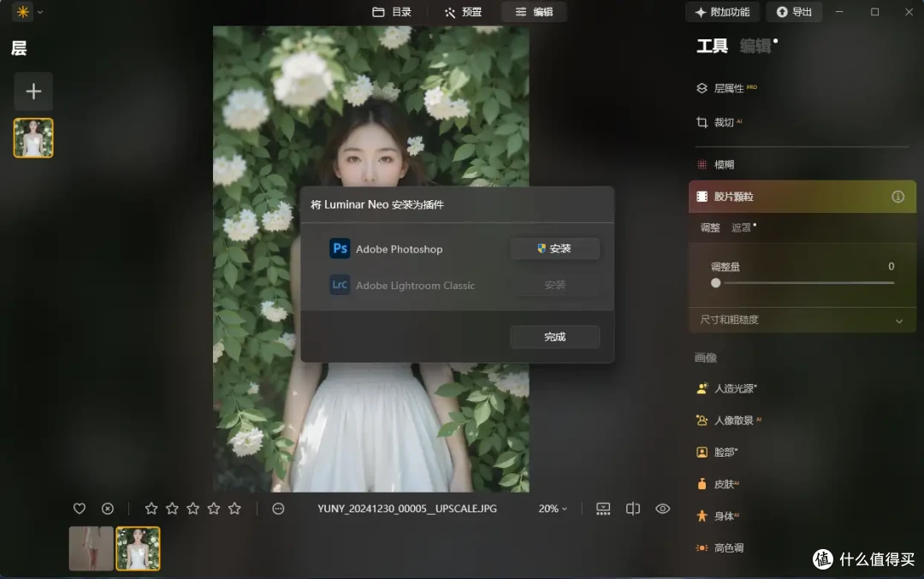The image size is (924, 579).
Task: Click the disabled 安装 button for Lightroom
Action: (x=554, y=285)
